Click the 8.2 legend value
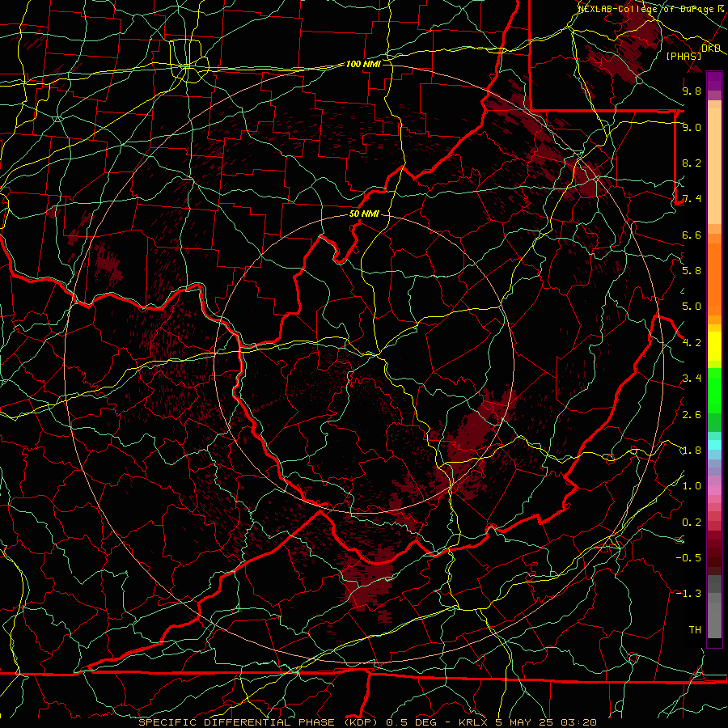Screen dimensions: 728x728 coord(692,163)
